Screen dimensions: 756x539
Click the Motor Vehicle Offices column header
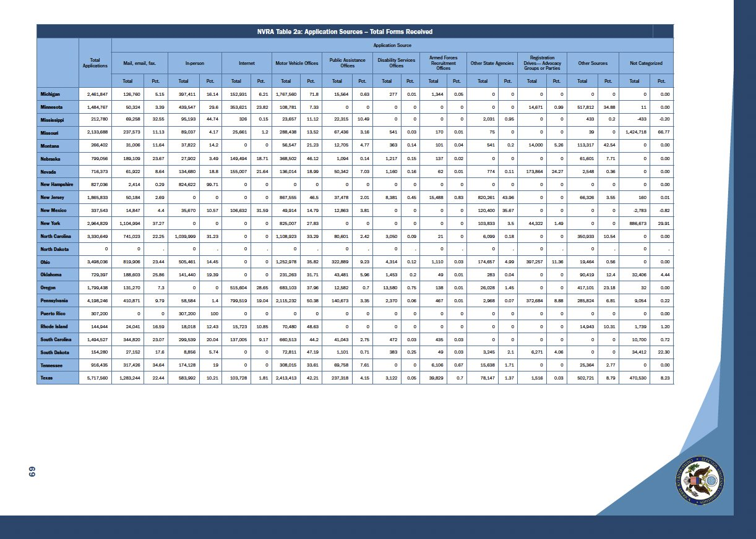295,63
